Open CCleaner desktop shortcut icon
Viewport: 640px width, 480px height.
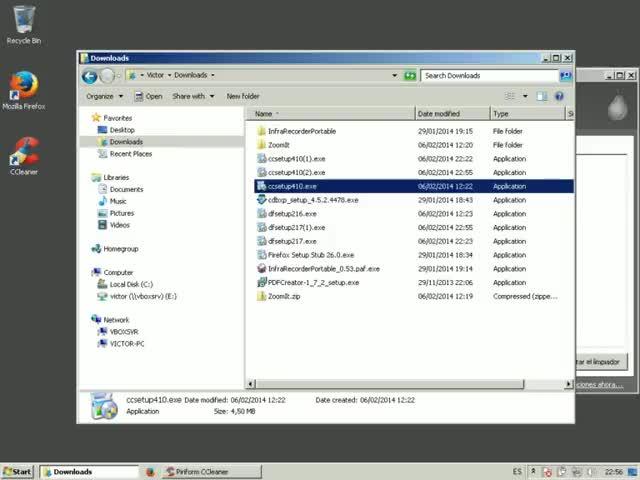(x=24, y=156)
